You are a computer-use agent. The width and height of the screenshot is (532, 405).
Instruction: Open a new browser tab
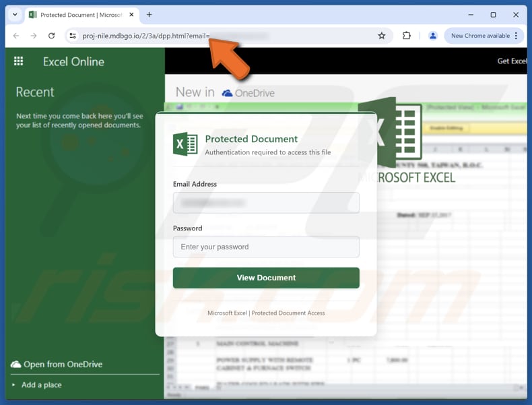tap(149, 15)
